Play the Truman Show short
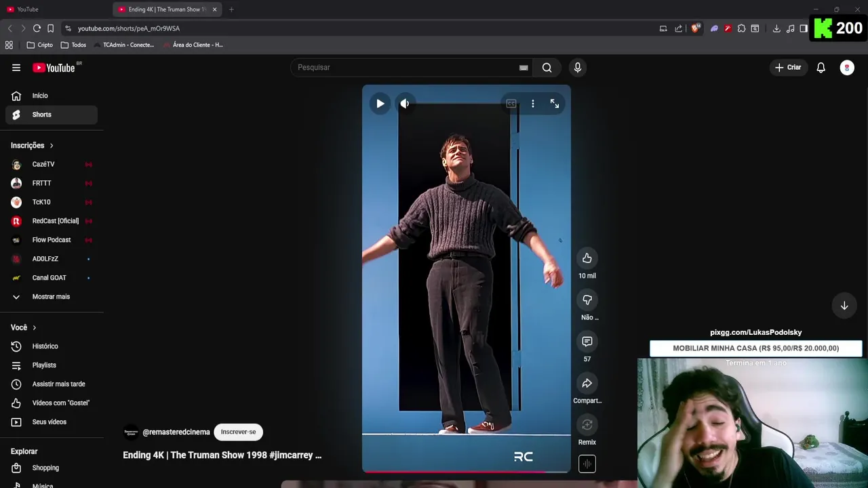Viewport: 868px width, 488px height. coord(380,104)
